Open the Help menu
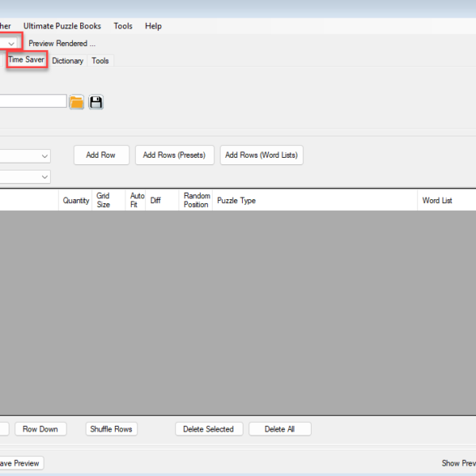The width and height of the screenshot is (476, 476). [x=153, y=26]
